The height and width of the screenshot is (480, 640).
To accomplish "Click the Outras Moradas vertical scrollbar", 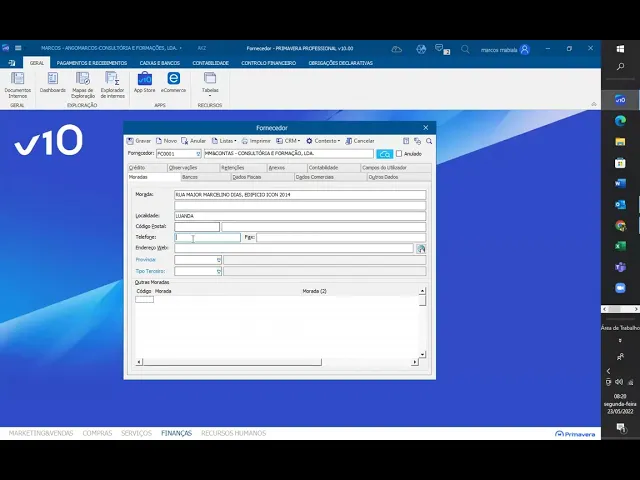I will [x=422, y=322].
